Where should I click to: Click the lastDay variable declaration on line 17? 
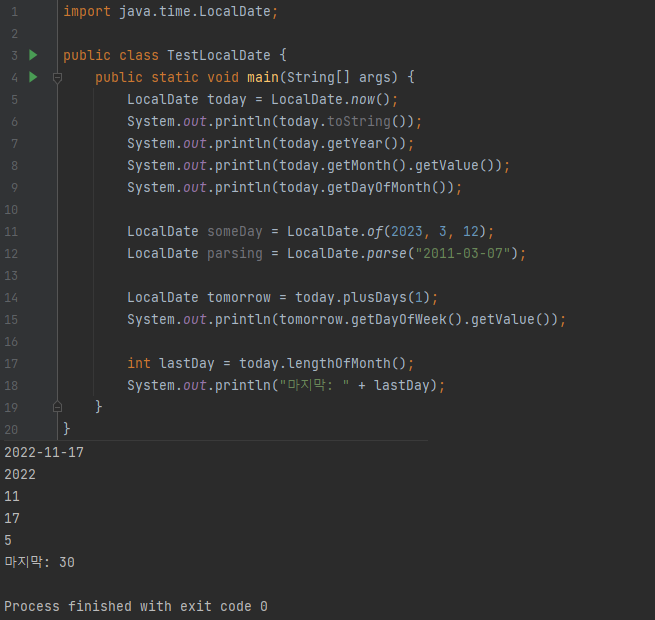coord(187,364)
